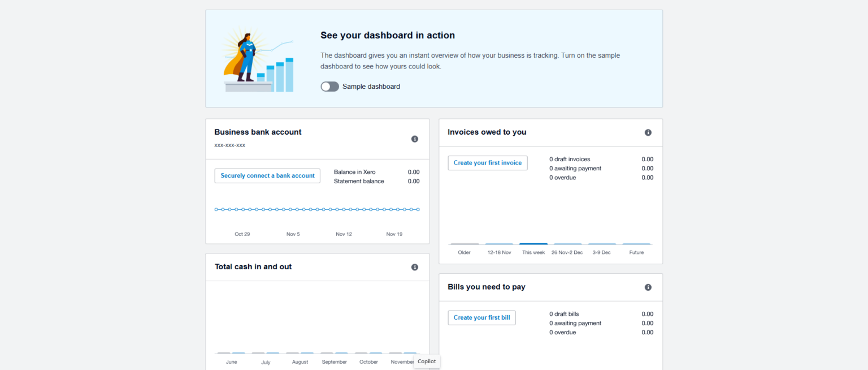Image resolution: width=868 pixels, height=370 pixels.
Task: Click the Older bar in invoices chart
Action: (463, 243)
